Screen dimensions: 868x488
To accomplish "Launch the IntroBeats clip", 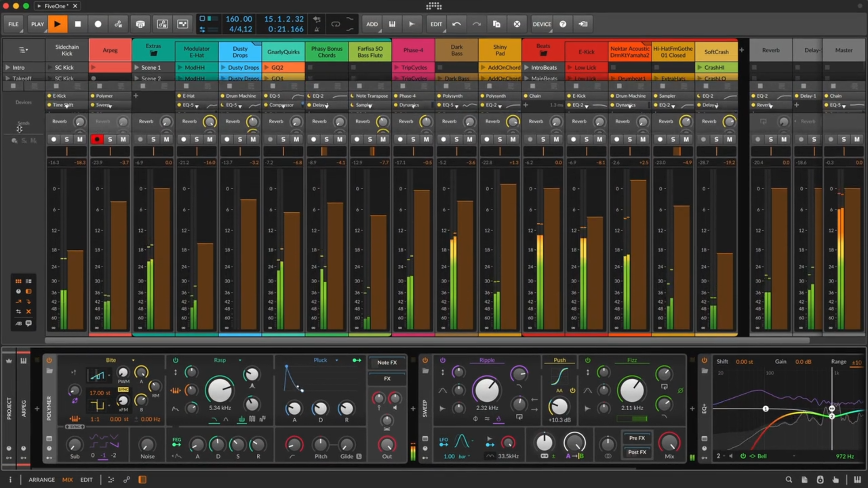I will [x=527, y=67].
